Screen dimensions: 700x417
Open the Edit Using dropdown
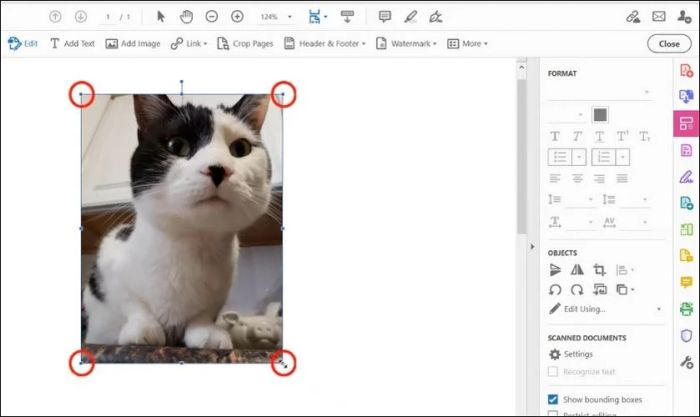(605, 309)
